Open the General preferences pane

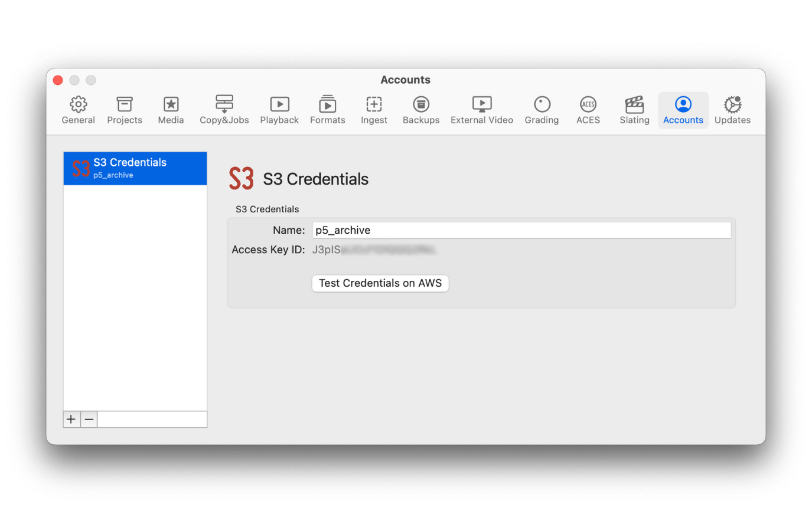tap(78, 110)
